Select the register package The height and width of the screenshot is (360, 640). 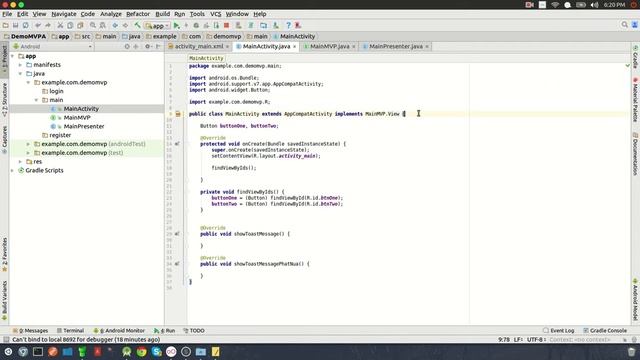click(x=60, y=135)
